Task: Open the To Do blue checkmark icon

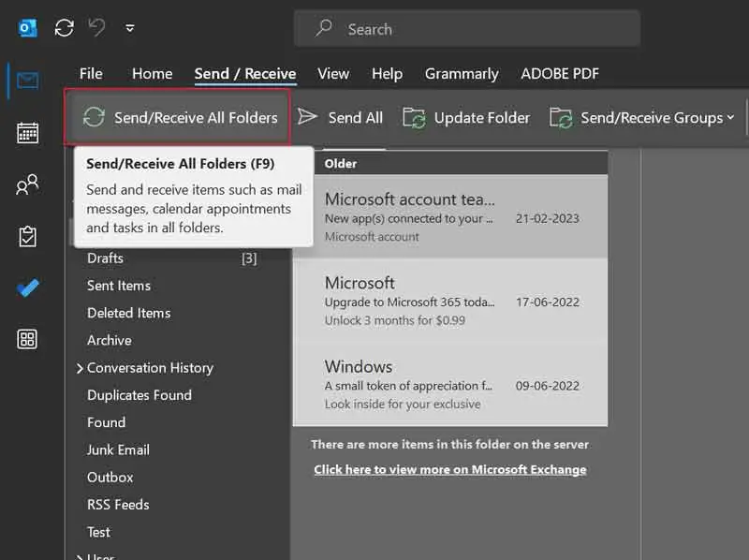Action: pos(28,287)
